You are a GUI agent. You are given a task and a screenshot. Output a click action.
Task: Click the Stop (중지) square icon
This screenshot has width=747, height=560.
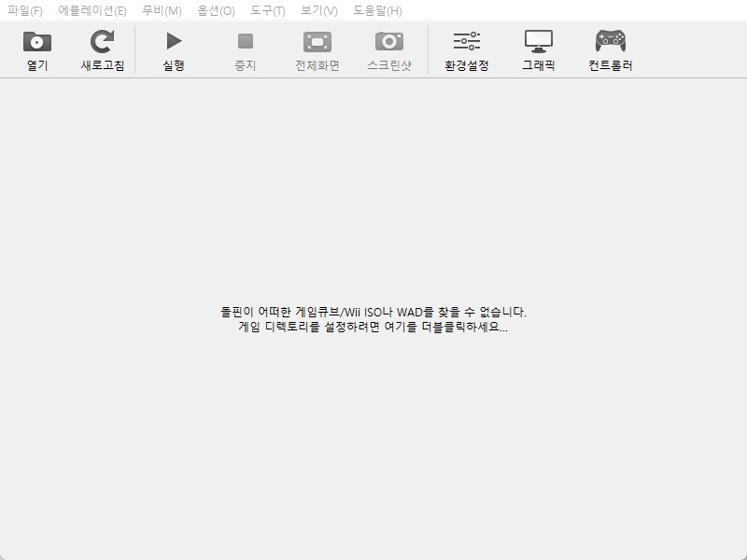tap(246, 41)
